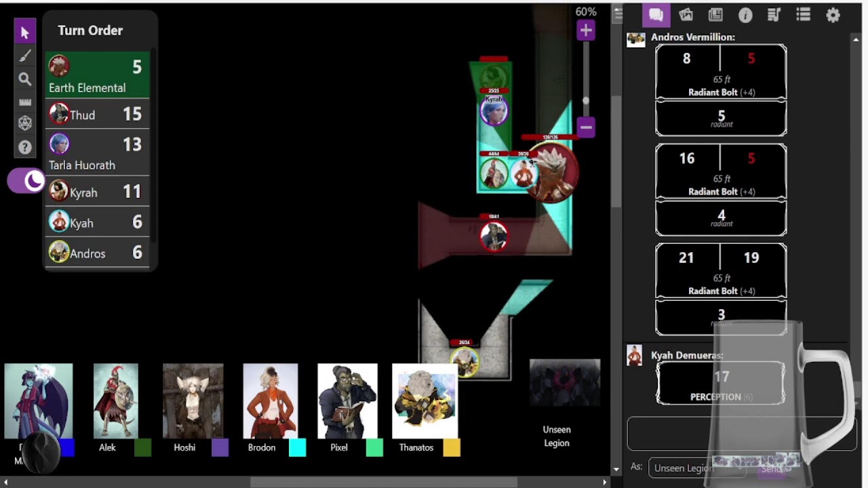This screenshot has height=488, width=868.
Task: Open the My Settings gear tab
Action: [833, 15]
